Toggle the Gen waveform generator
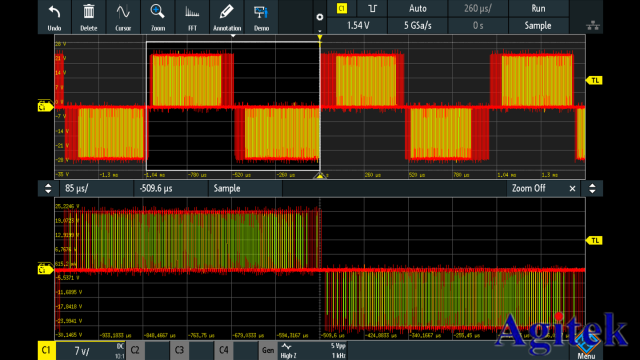 [x=268, y=350]
